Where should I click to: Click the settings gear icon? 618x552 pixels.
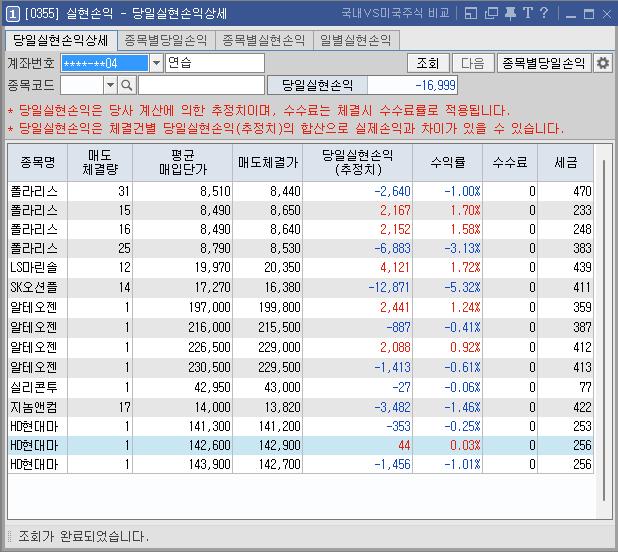click(603, 63)
